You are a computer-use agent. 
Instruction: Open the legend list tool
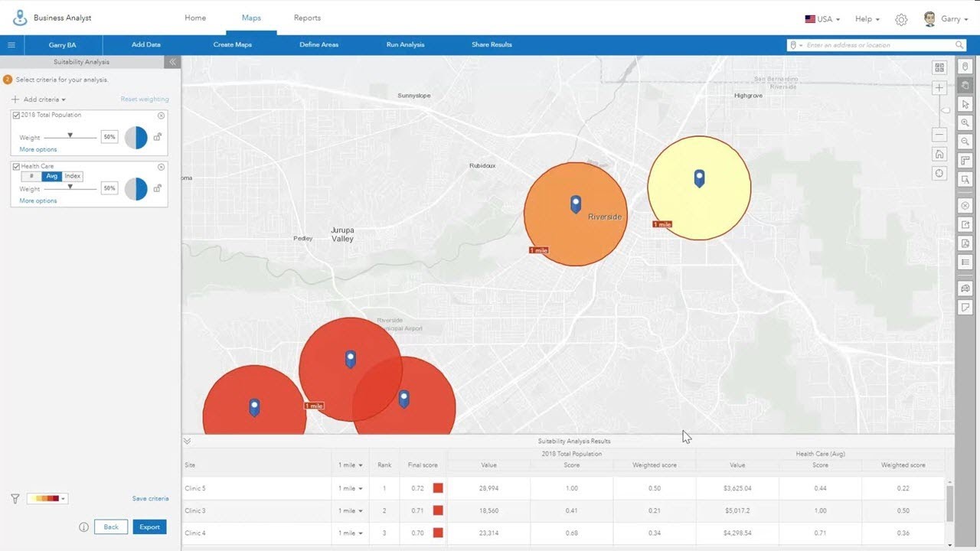point(965,262)
